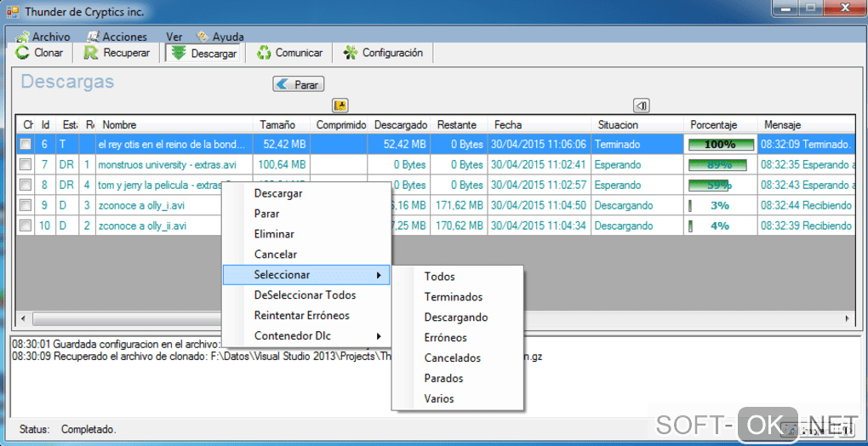Choose Reintentar Erróneos in the context menu
Image resolution: width=868 pixels, height=446 pixels.
point(306,316)
